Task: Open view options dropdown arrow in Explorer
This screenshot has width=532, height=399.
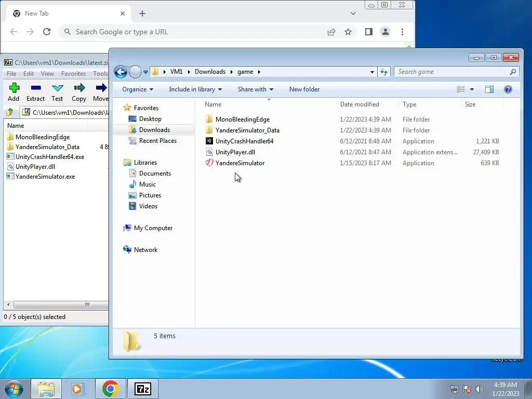Action: pyautogui.click(x=472, y=89)
